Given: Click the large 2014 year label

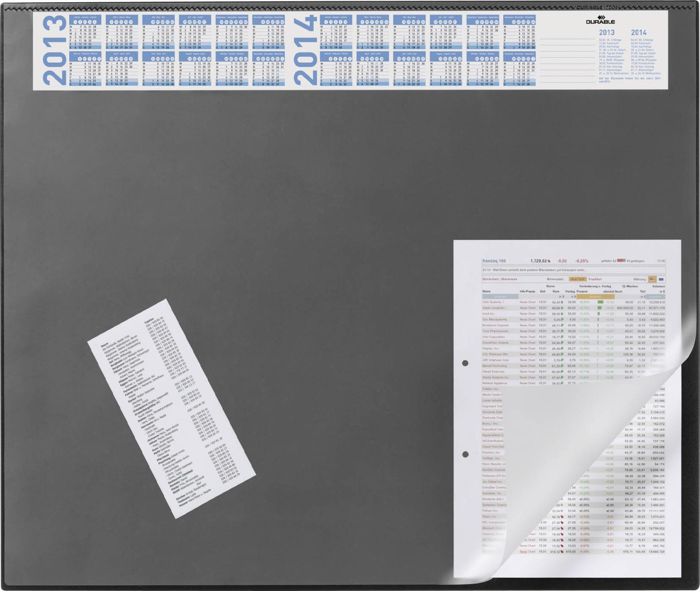Looking at the screenshot, I should (x=305, y=50).
